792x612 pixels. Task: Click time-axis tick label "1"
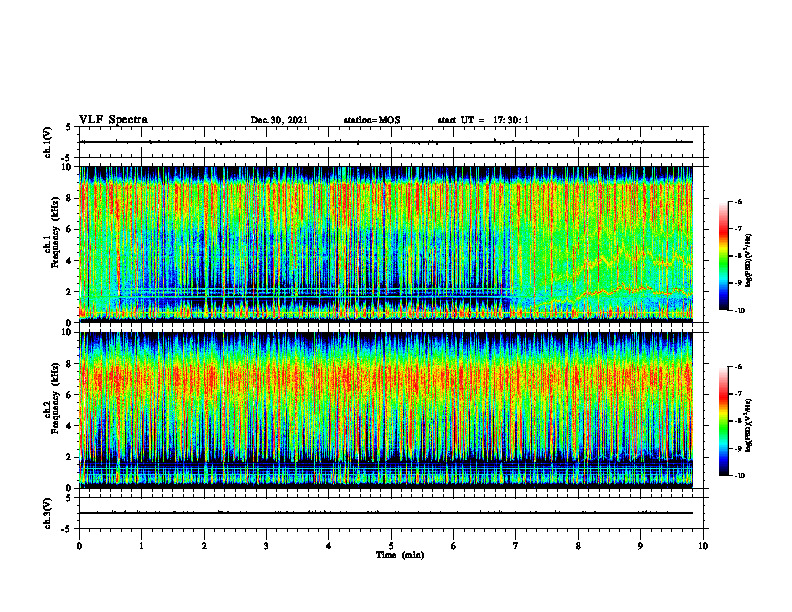(x=141, y=546)
